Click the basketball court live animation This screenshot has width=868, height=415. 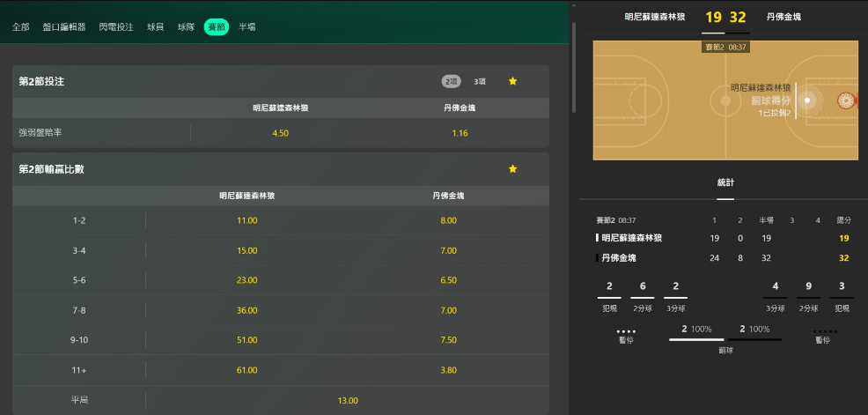[x=725, y=100]
